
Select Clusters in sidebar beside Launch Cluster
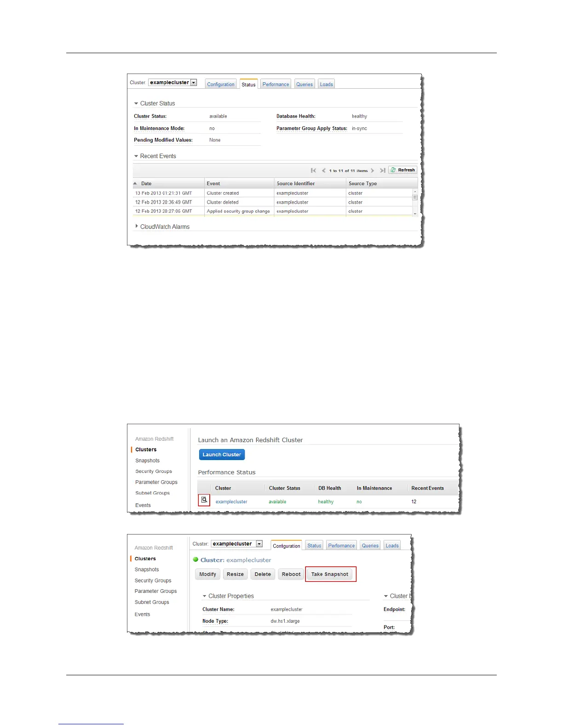[146, 449]
